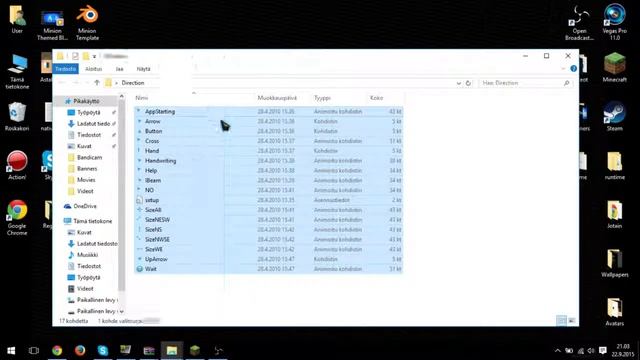640x360 pixels.
Task: Open Task View on the taskbar
Action: (34, 351)
